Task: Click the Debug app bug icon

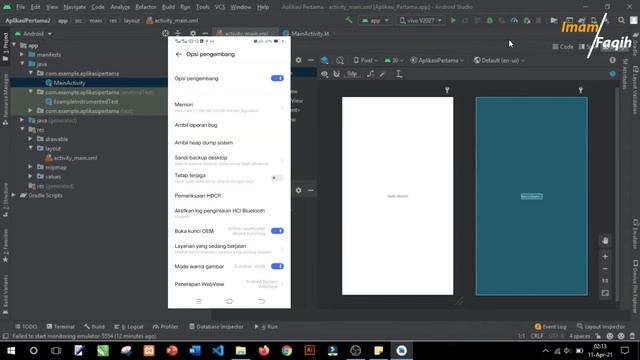Action: pos(490,20)
